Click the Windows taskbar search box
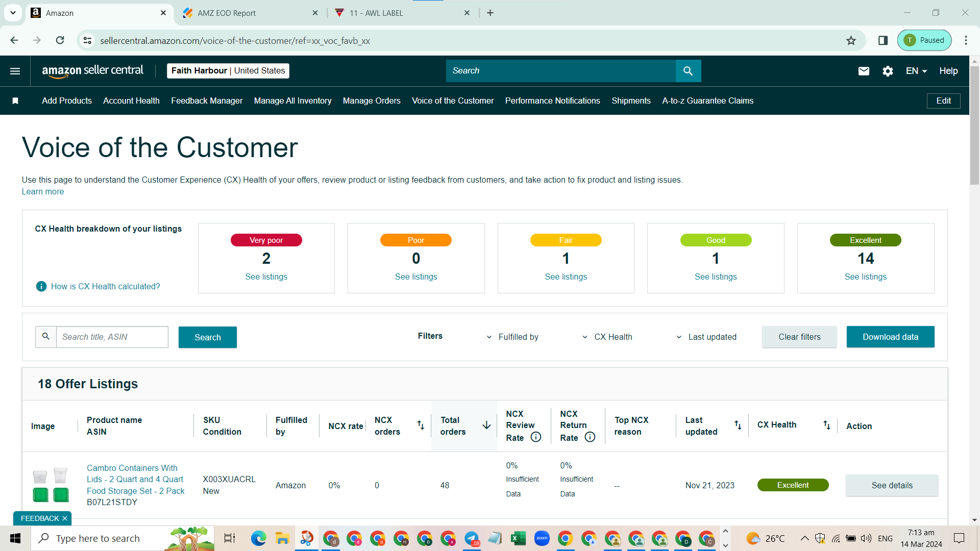The image size is (980, 551). pos(122,538)
